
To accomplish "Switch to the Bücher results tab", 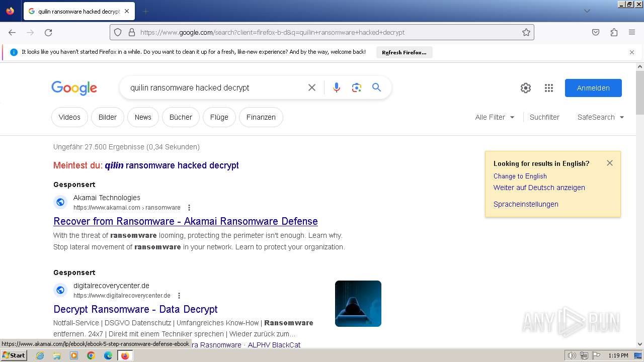I will [181, 117].
